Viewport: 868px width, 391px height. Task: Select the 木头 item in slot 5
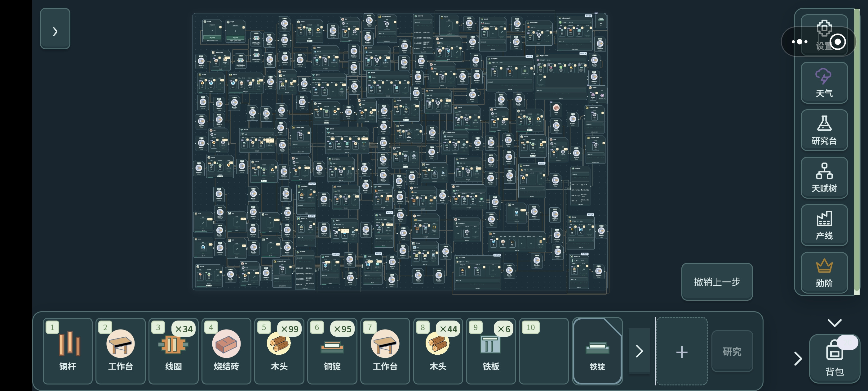(x=279, y=351)
